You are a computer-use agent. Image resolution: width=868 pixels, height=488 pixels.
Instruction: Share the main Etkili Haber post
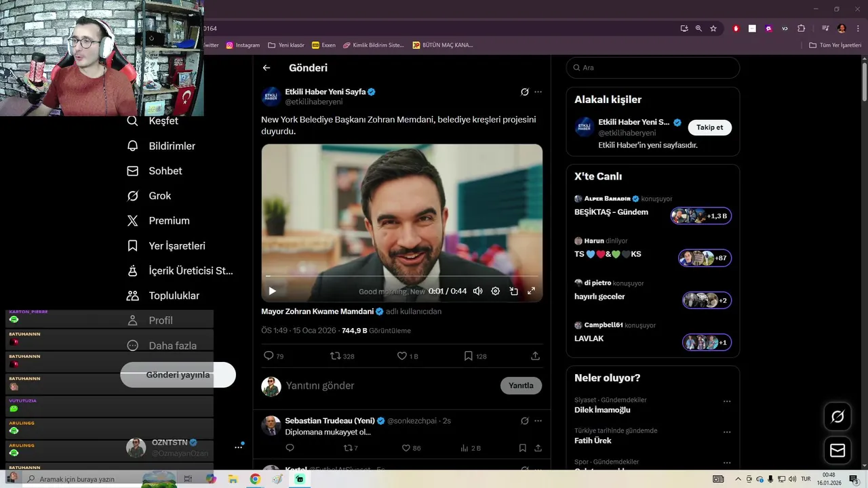(x=535, y=356)
